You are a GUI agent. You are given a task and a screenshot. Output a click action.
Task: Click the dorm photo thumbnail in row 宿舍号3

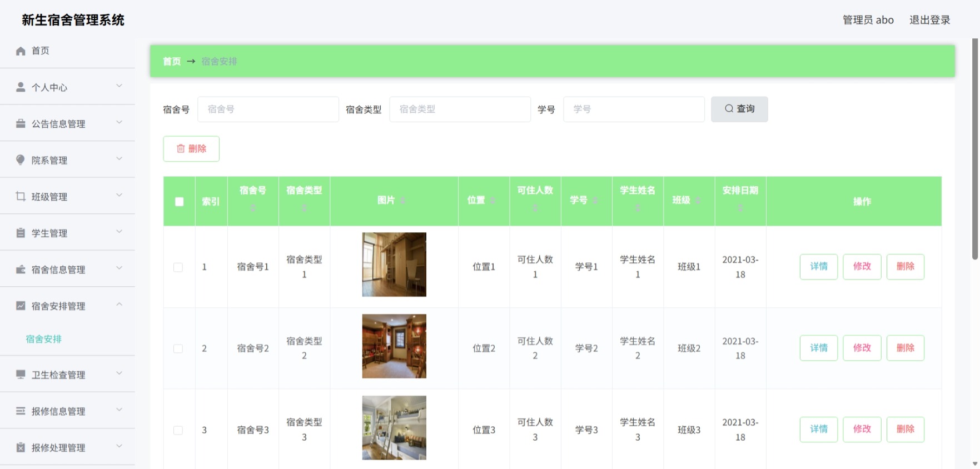tap(394, 427)
